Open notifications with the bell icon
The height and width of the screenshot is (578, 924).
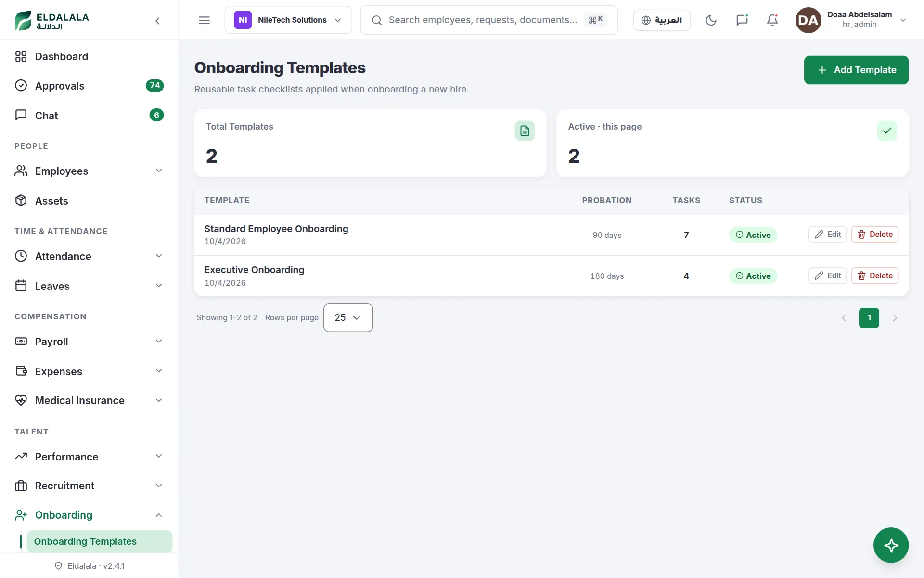point(772,20)
